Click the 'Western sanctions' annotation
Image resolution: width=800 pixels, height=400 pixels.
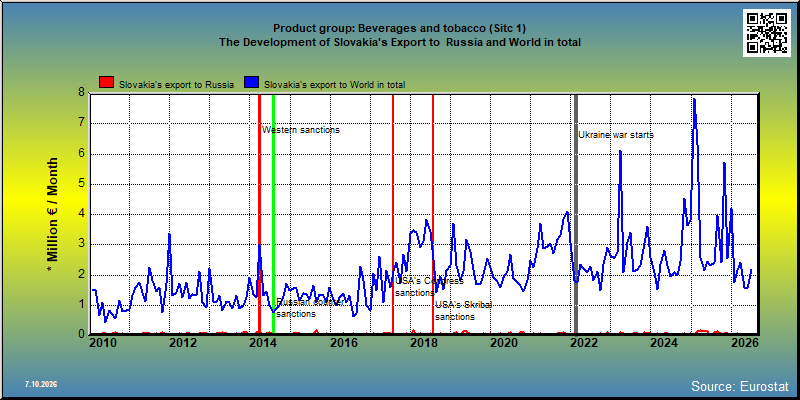301,130
